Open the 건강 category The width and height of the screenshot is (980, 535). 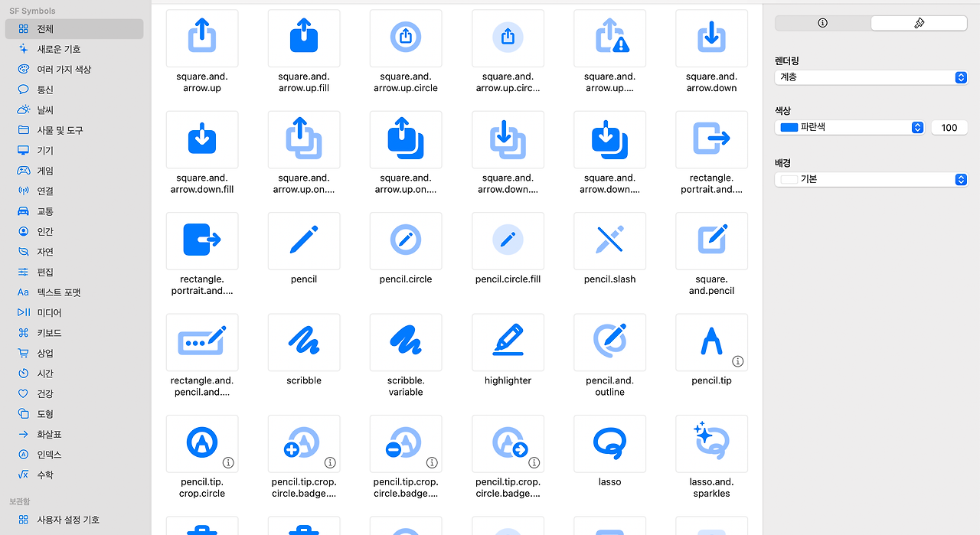pos(74,394)
